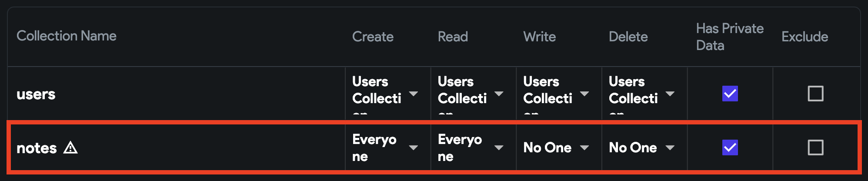Image resolution: width=868 pixels, height=181 pixels.
Task: Select the users collection name
Action: [36, 94]
